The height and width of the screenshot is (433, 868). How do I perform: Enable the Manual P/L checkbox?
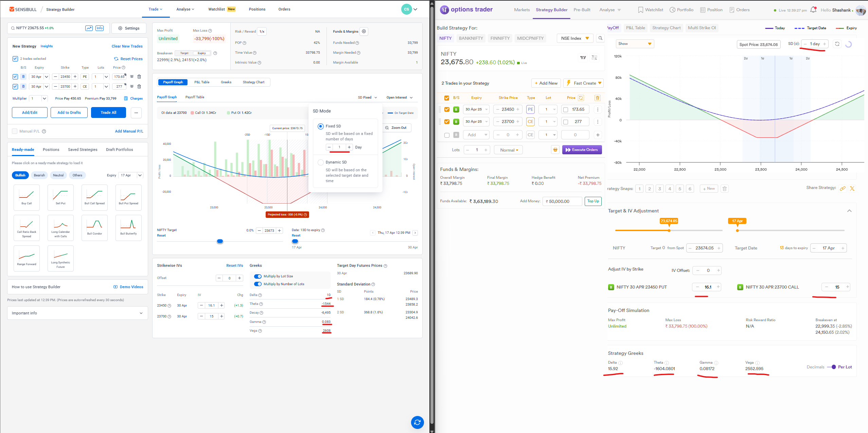[15, 131]
